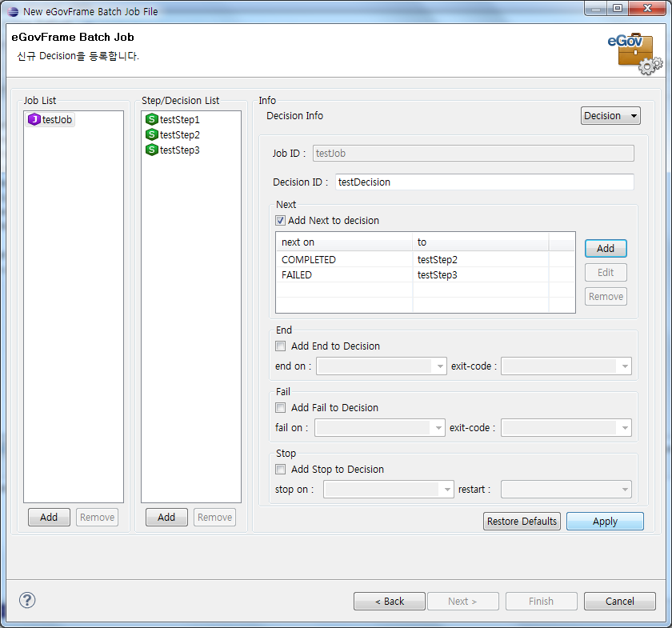The width and height of the screenshot is (672, 628).
Task: Click the Decision ID input field
Action: point(484,182)
